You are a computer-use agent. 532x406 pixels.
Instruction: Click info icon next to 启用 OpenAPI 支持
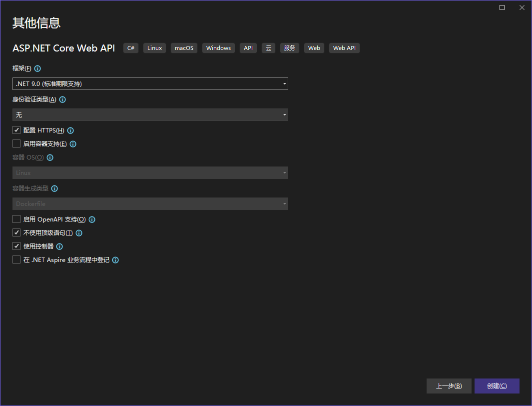pos(92,219)
